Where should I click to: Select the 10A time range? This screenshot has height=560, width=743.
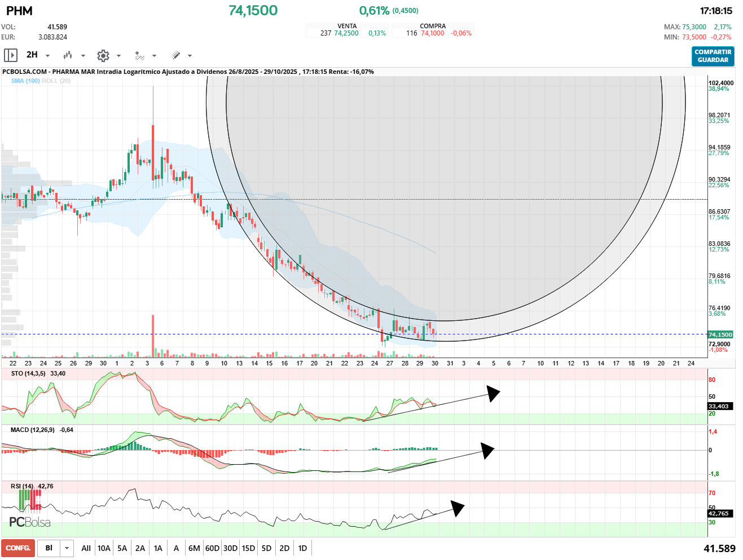click(104, 548)
